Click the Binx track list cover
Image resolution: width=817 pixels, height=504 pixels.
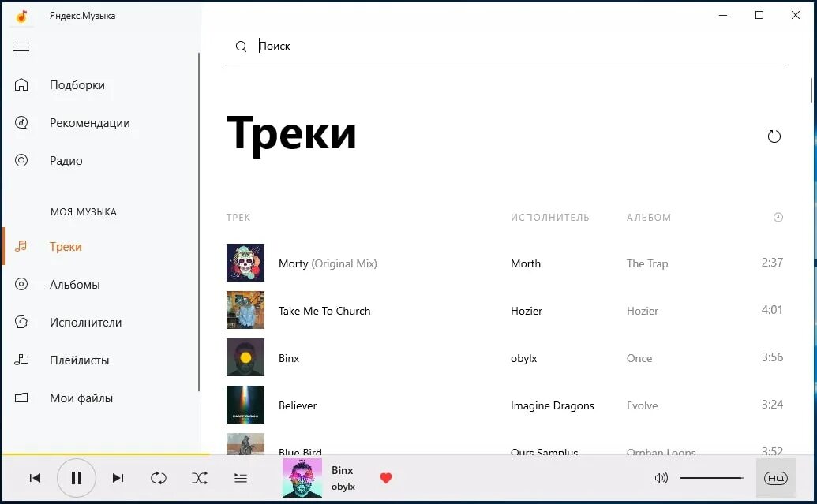(x=245, y=357)
